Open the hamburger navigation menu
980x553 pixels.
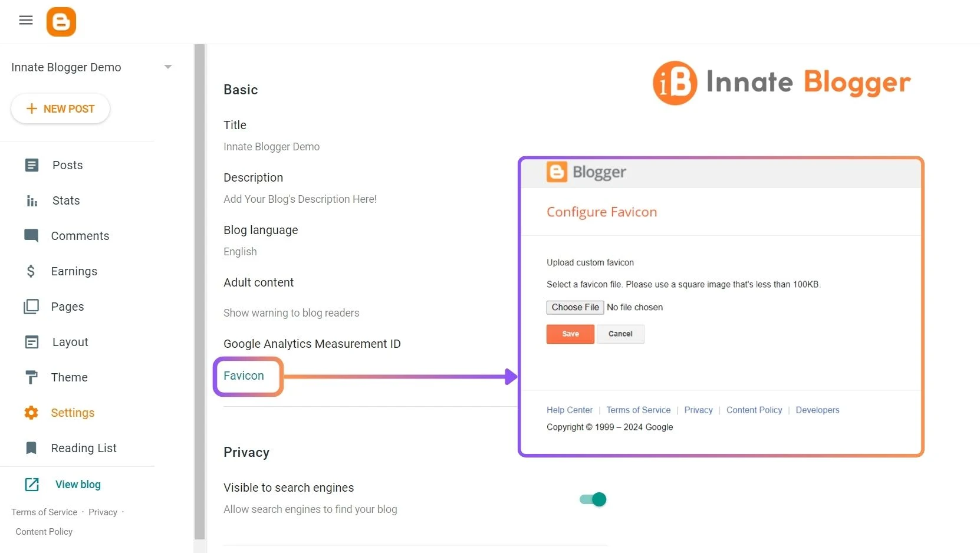click(26, 21)
